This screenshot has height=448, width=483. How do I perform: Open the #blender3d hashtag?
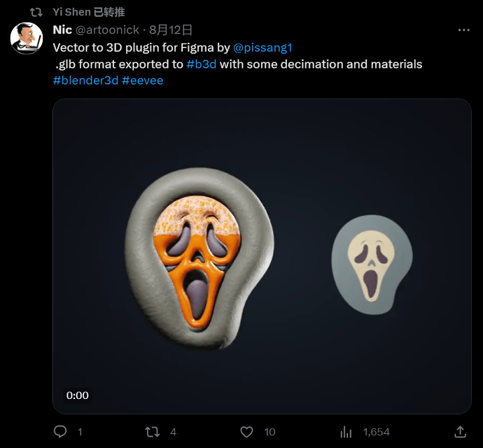pos(85,80)
